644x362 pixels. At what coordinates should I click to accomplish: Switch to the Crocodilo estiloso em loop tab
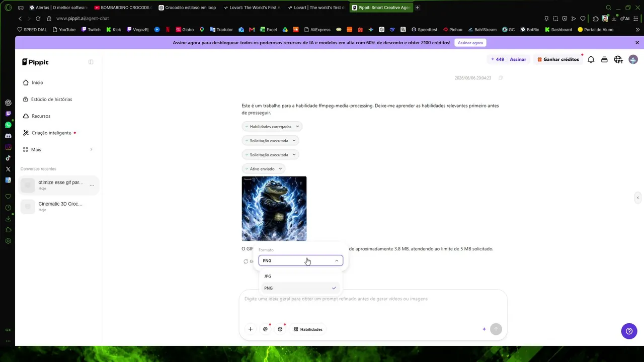click(187, 8)
